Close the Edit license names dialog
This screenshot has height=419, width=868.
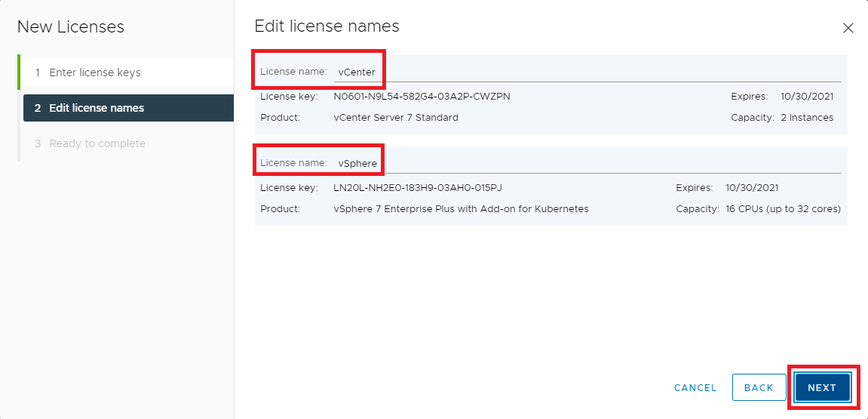848,29
